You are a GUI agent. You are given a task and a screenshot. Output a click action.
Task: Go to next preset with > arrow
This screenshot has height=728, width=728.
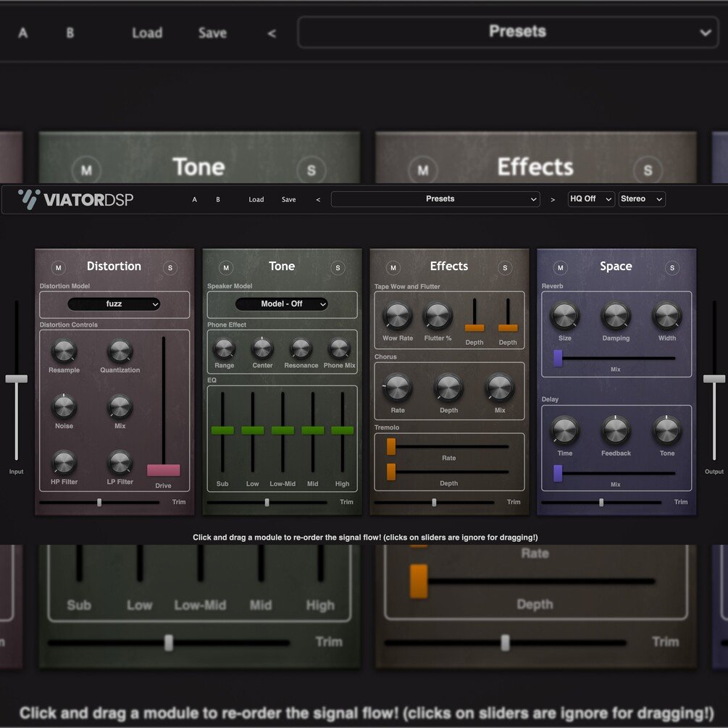click(x=553, y=200)
